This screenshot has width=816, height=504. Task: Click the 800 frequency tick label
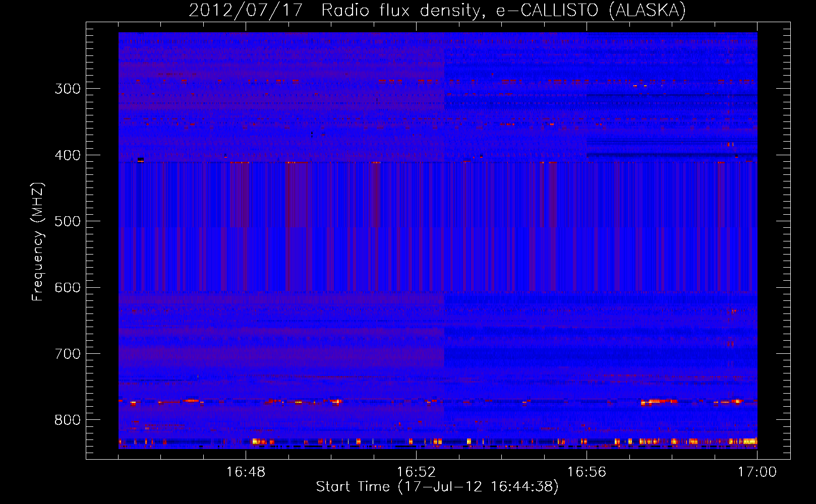68,420
